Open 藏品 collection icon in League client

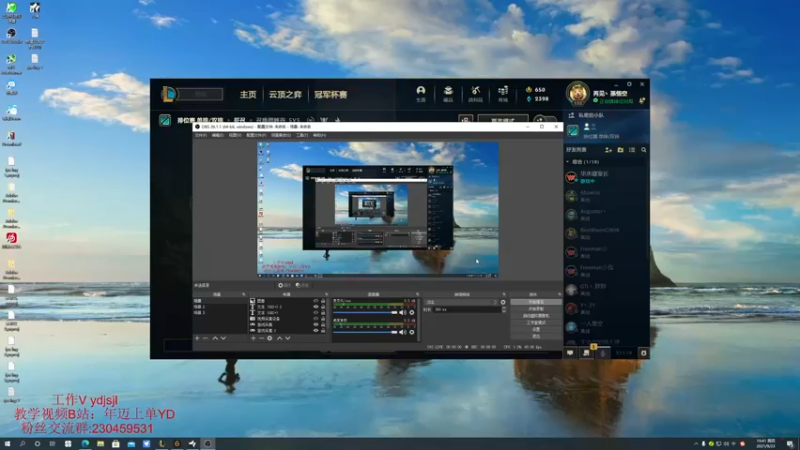[x=448, y=91]
